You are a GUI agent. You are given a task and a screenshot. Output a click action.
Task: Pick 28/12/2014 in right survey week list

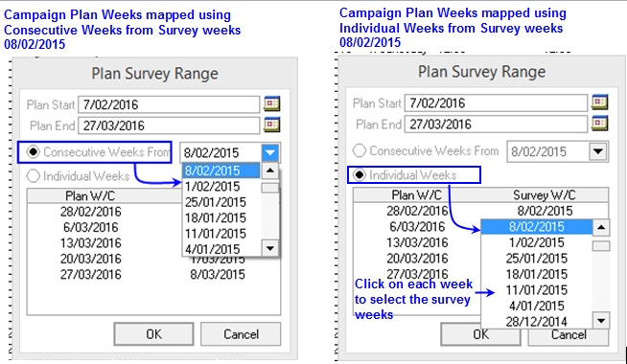click(x=536, y=322)
